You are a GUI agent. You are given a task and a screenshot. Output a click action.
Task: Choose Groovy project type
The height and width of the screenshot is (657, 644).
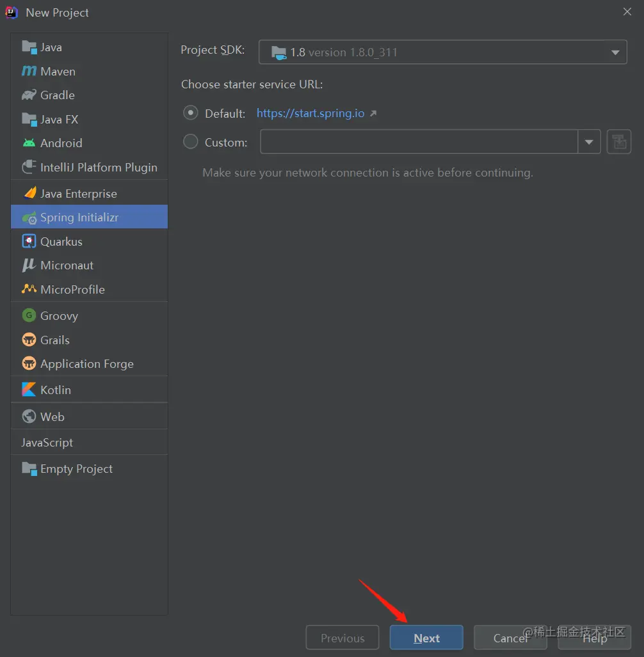pos(90,315)
